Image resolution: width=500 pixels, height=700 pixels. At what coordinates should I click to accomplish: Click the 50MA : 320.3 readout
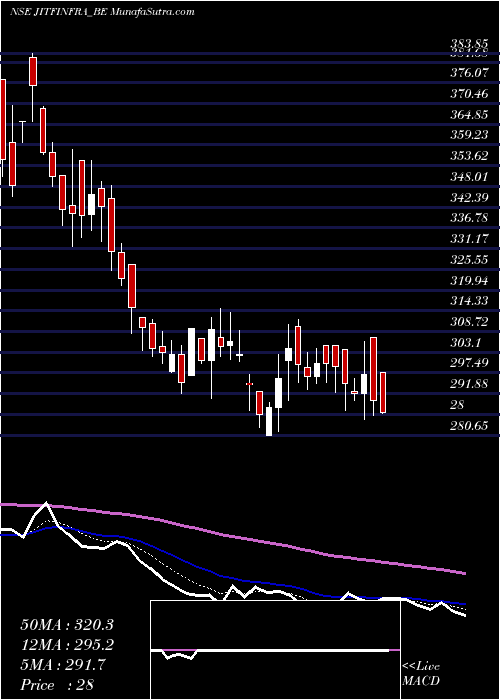(x=67, y=625)
